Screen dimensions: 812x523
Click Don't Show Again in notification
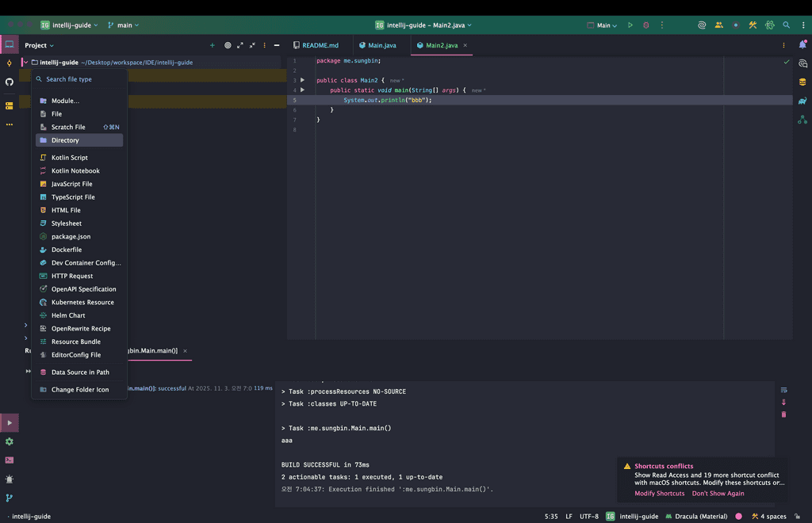click(x=718, y=494)
